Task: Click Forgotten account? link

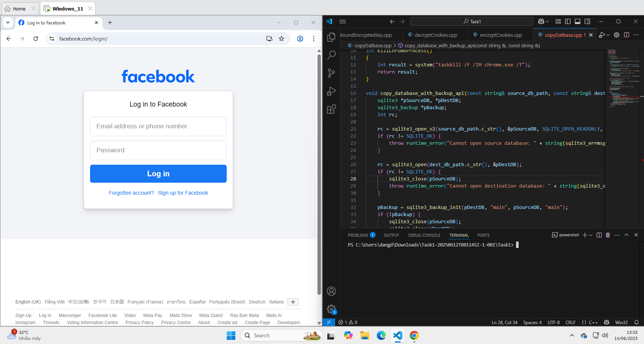Action: [x=131, y=193]
